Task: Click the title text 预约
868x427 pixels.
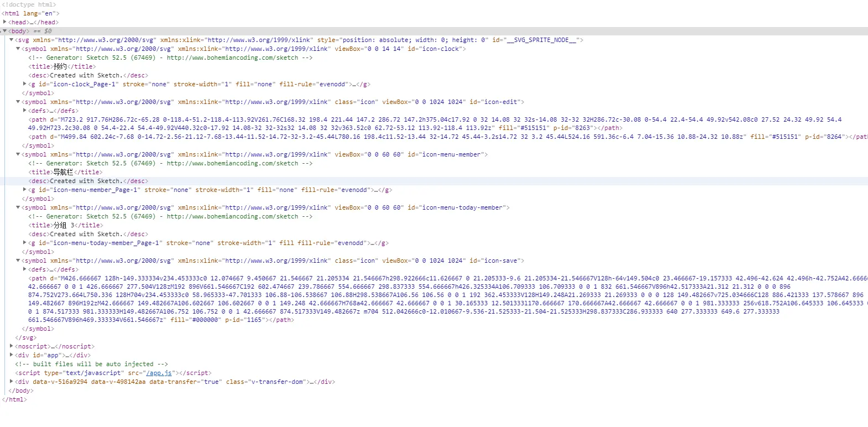Action: pos(60,66)
